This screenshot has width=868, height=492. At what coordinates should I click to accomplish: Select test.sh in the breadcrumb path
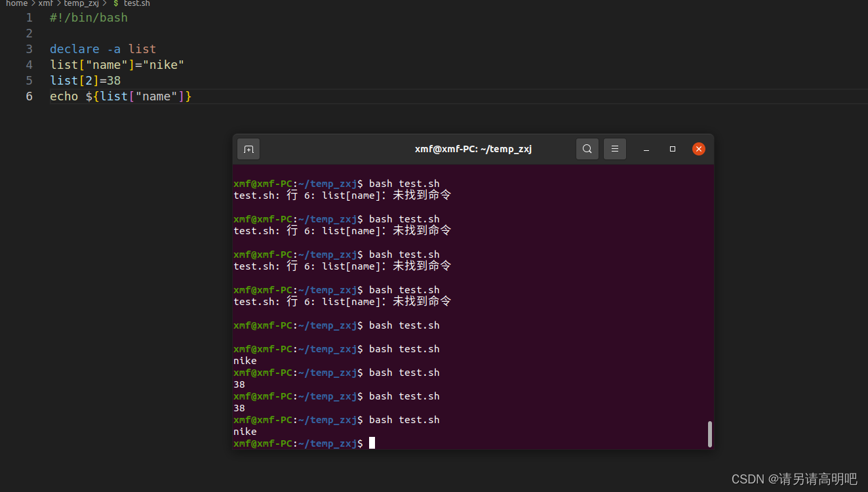pyautogui.click(x=135, y=3)
